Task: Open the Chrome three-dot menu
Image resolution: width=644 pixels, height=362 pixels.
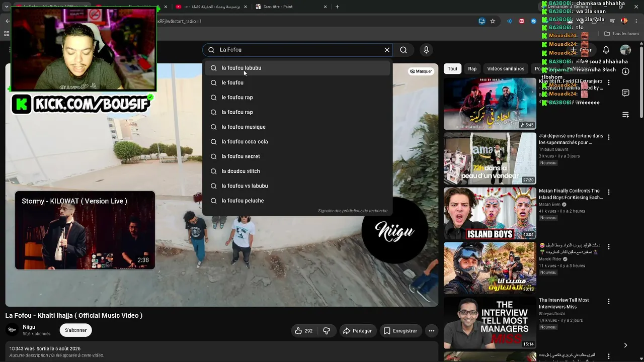Action: coord(636,21)
